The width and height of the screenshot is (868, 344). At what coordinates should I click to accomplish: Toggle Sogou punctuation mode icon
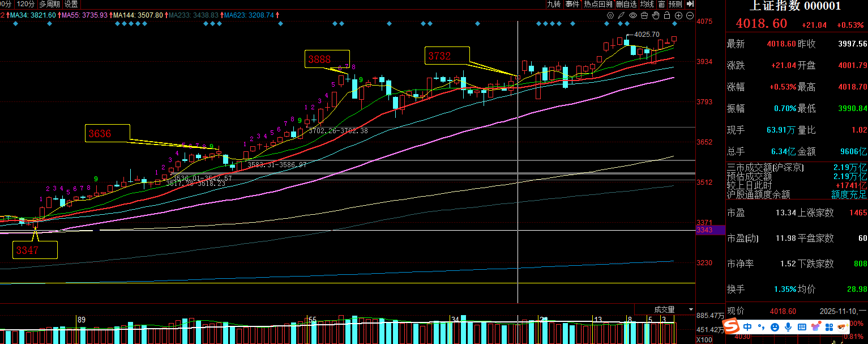tap(762, 327)
